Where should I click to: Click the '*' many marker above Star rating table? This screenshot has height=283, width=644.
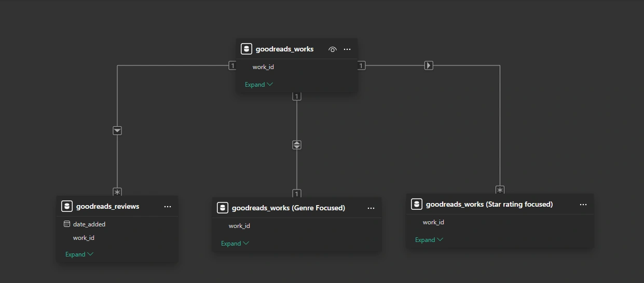tap(500, 190)
